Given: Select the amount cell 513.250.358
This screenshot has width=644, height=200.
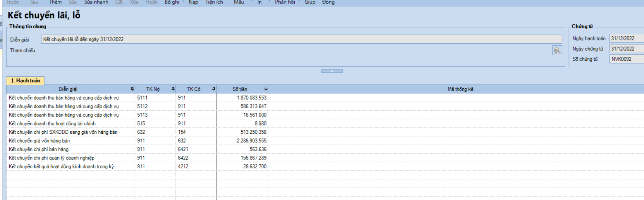Looking at the screenshot, I should [x=242, y=132].
